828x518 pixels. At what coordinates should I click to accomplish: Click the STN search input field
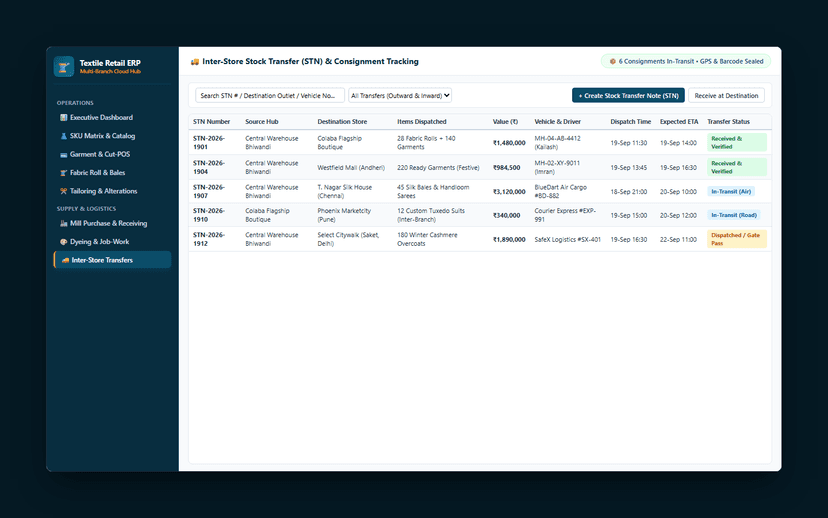click(x=270, y=96)
